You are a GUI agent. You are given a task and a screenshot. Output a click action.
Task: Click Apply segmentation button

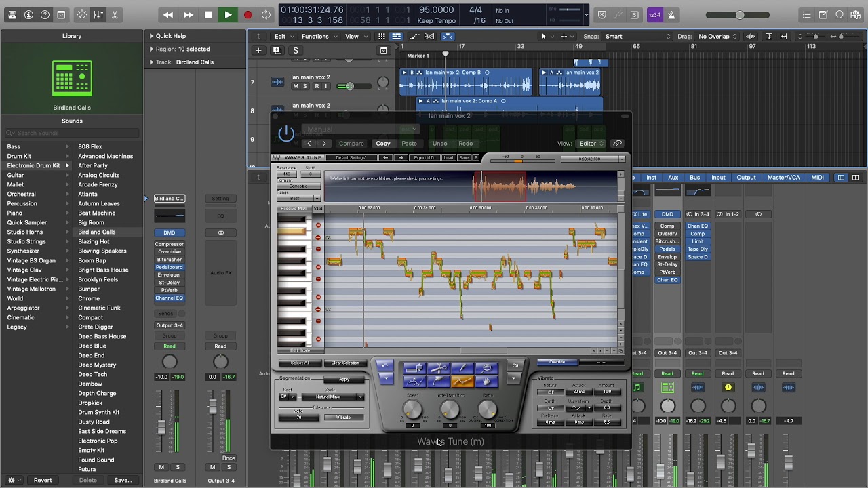coord(344,380)
